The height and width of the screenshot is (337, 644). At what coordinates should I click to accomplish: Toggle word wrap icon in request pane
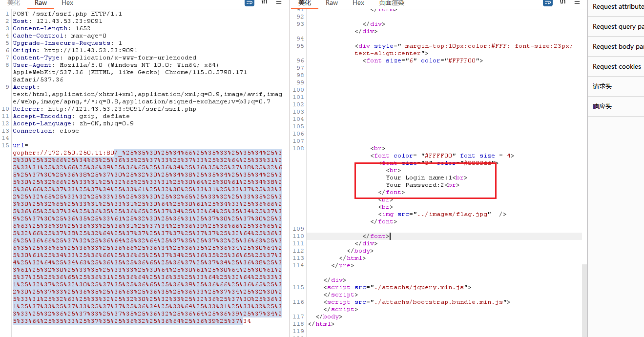pos(249,2)
